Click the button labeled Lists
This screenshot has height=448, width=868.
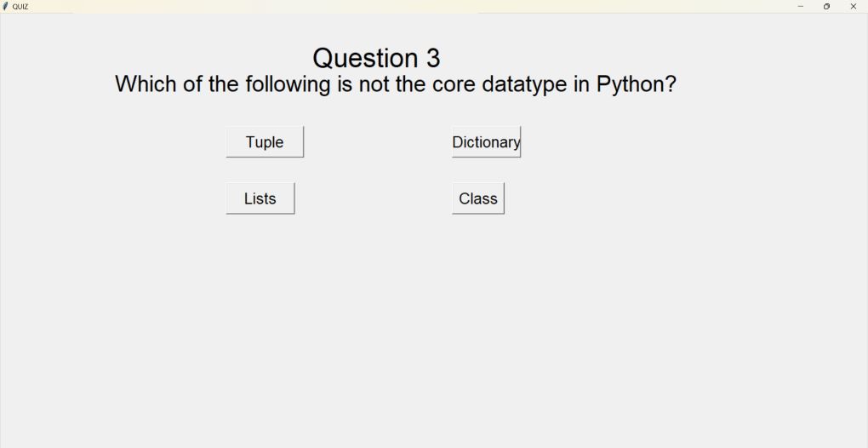260,198
